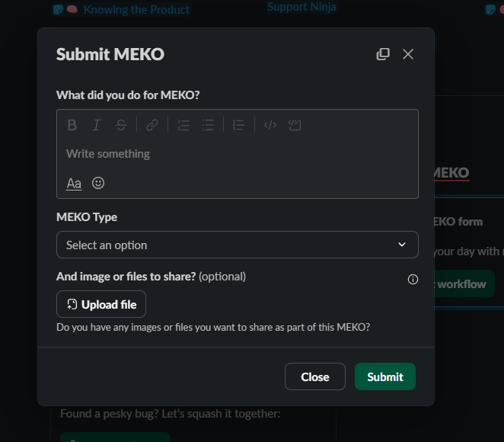The width and height of the screenshot is (504, 442).
Task: Dismiss the dialog with the X icon
Action: [408, 54]
